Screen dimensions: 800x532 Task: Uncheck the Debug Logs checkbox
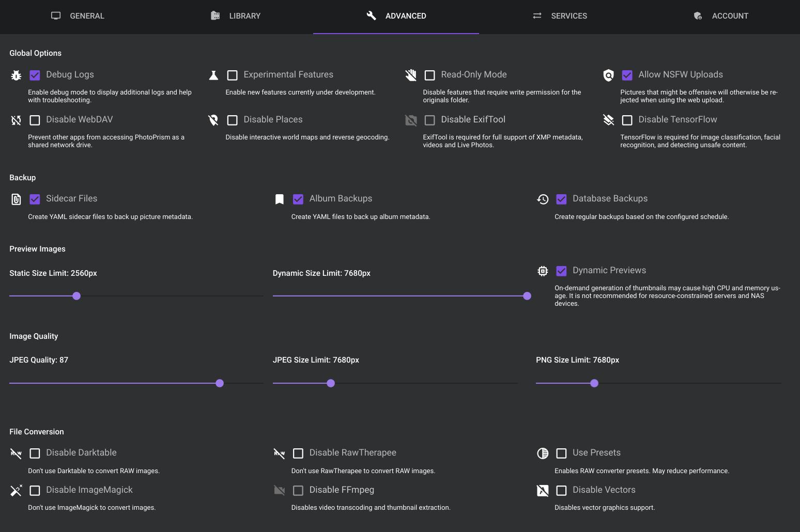click(35, 75)
